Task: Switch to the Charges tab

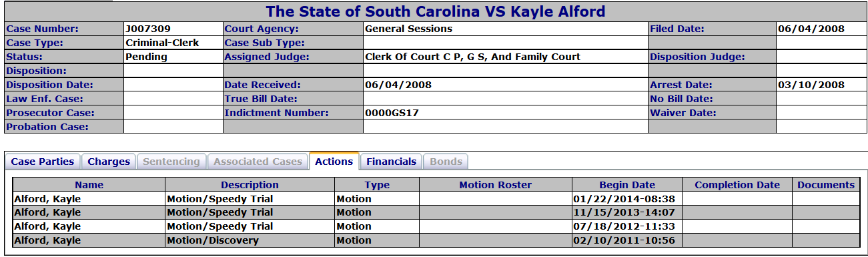Action: (109, 162)
